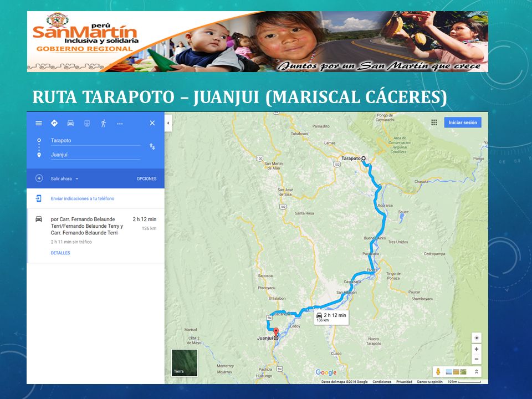Click the car icon in the route card
The image size is (532, 399).
point(39,219)
